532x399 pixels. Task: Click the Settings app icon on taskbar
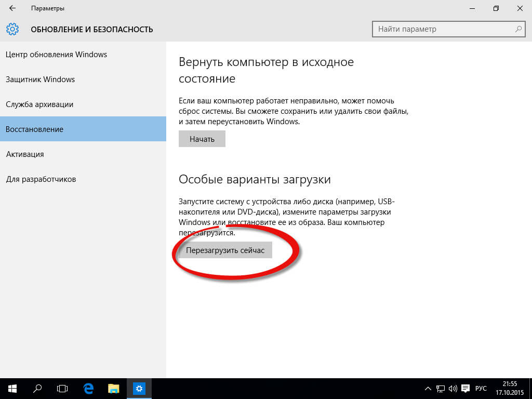[x=139, y=389]
